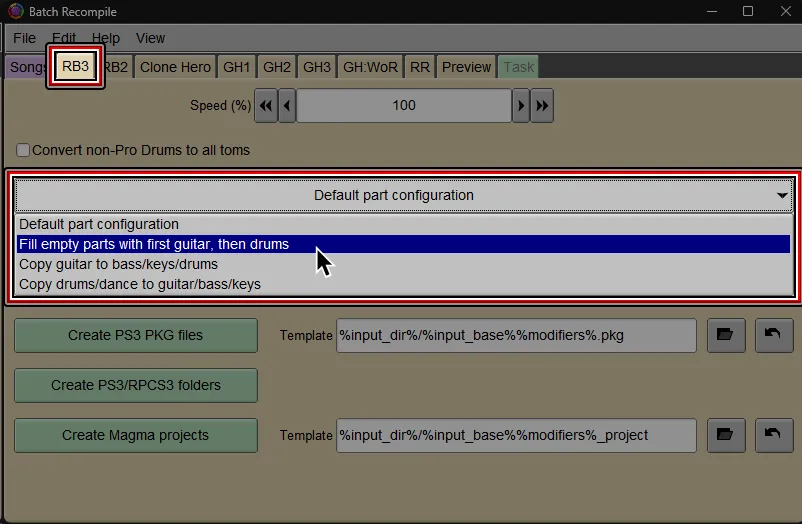Screen dimensions: 802x524
Task: Open the GH:WoR tab
Action: coord(370,67)
